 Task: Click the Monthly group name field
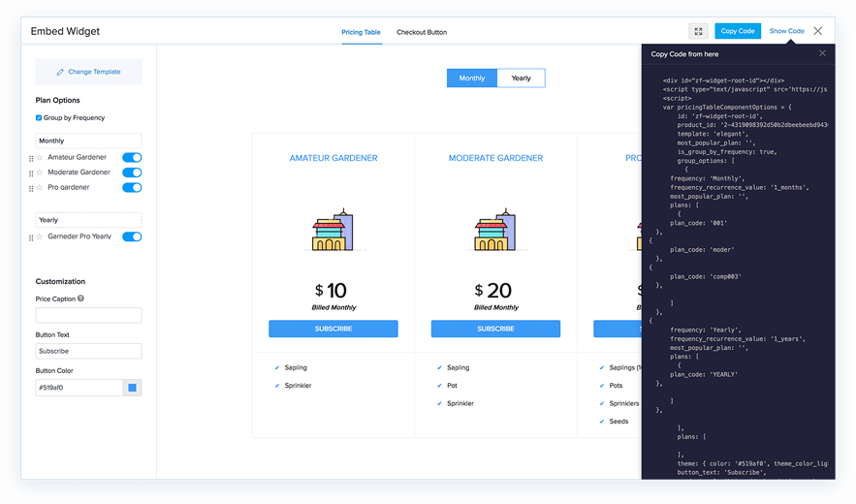click(x=88, y=141)
